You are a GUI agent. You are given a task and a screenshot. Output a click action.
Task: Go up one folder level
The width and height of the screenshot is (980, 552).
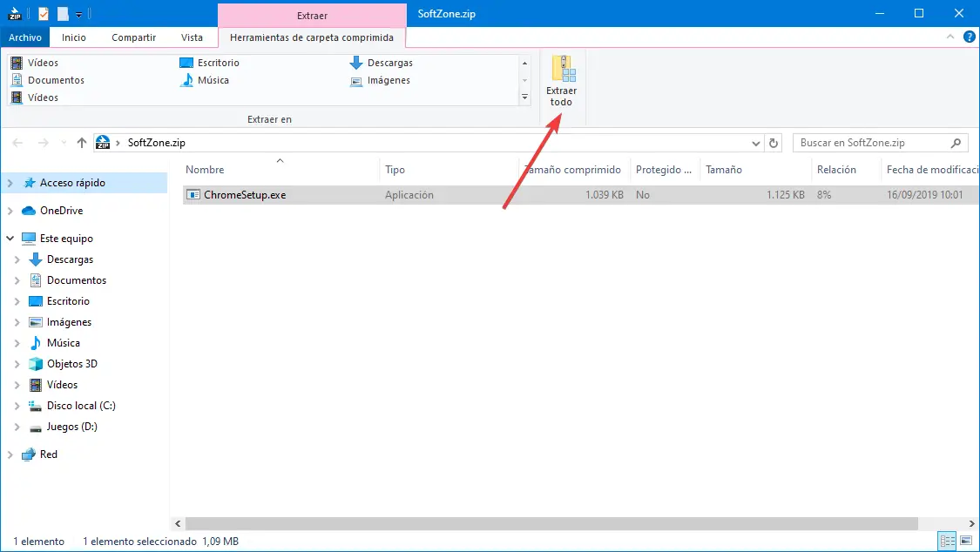click(81, 143)
